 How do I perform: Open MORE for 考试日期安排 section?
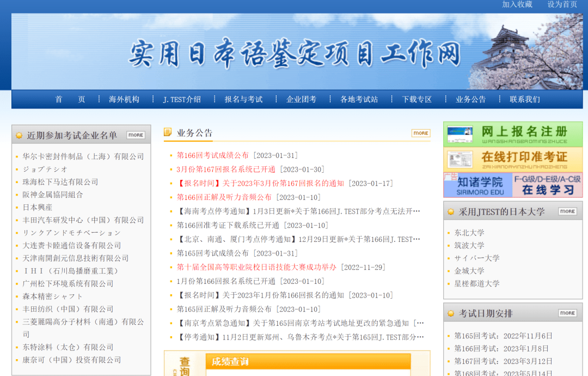point(567,313)
